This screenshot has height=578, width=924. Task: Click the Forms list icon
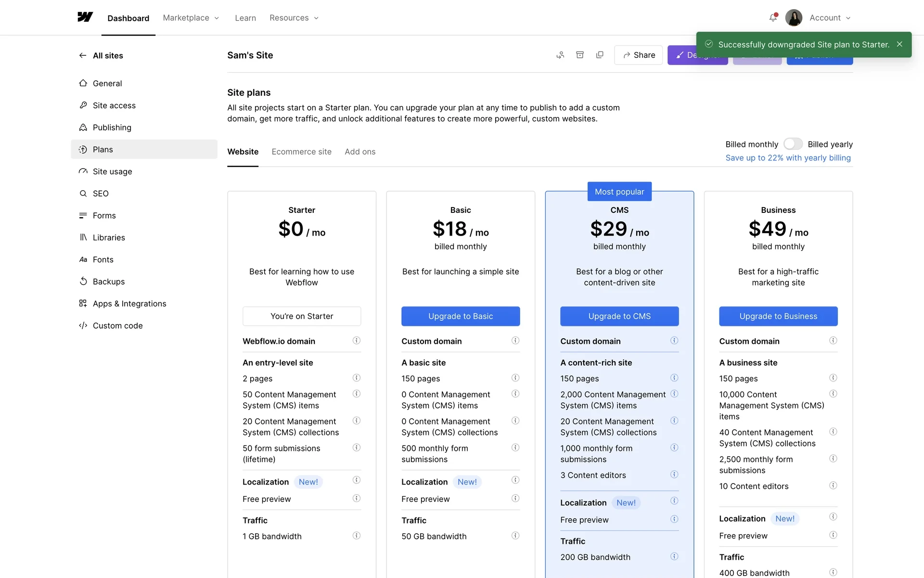point(83,215)
